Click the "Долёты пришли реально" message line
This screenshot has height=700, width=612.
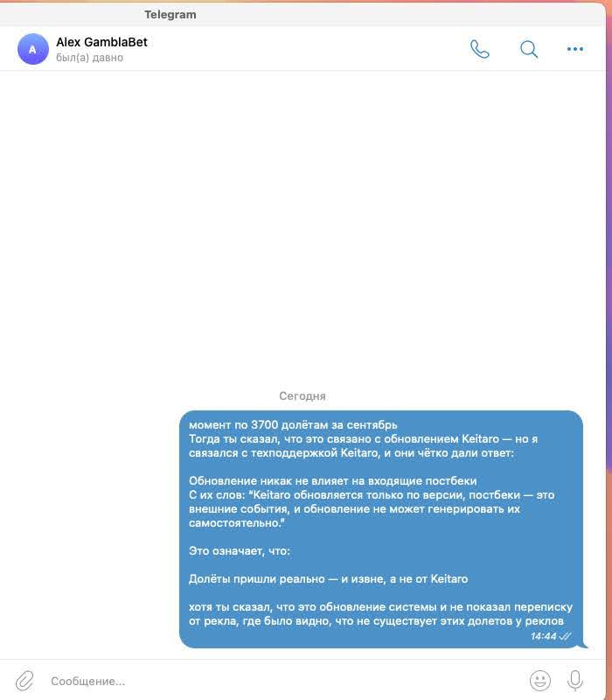point(256,579)
